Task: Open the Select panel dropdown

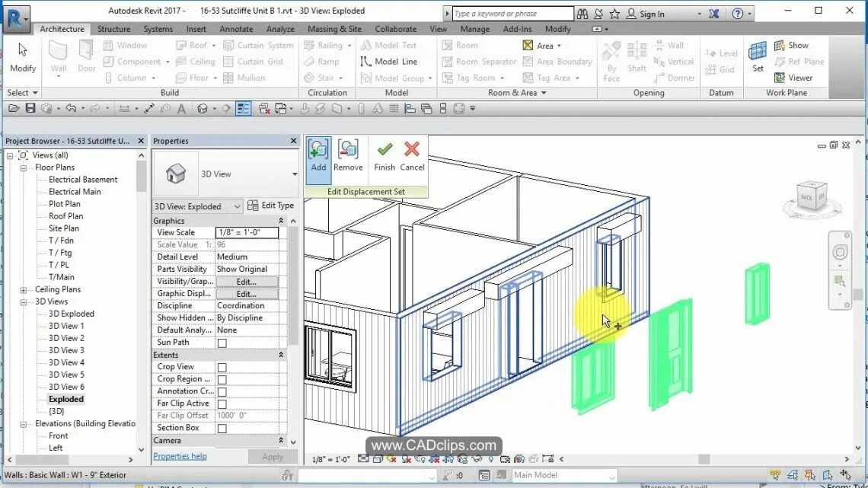Action: (x=22, y=92)
